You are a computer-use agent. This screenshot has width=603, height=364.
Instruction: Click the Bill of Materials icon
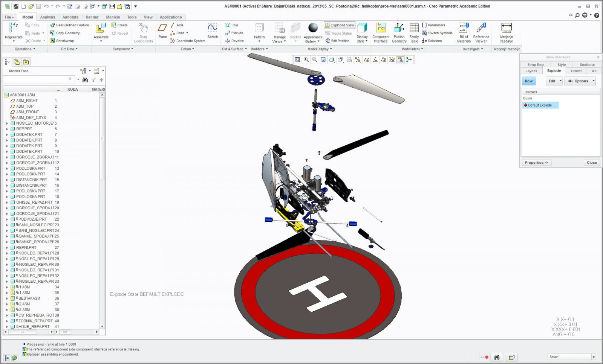pos(464,28)
